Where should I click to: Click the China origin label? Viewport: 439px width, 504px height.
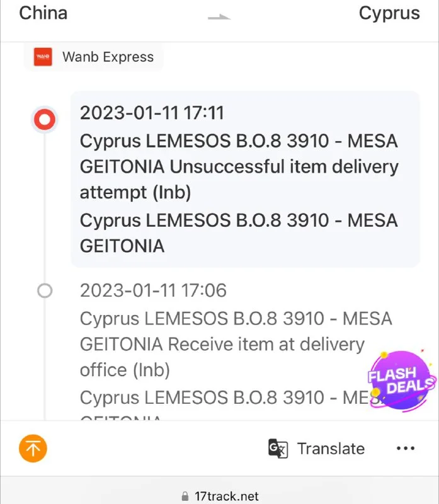point(43,13)
